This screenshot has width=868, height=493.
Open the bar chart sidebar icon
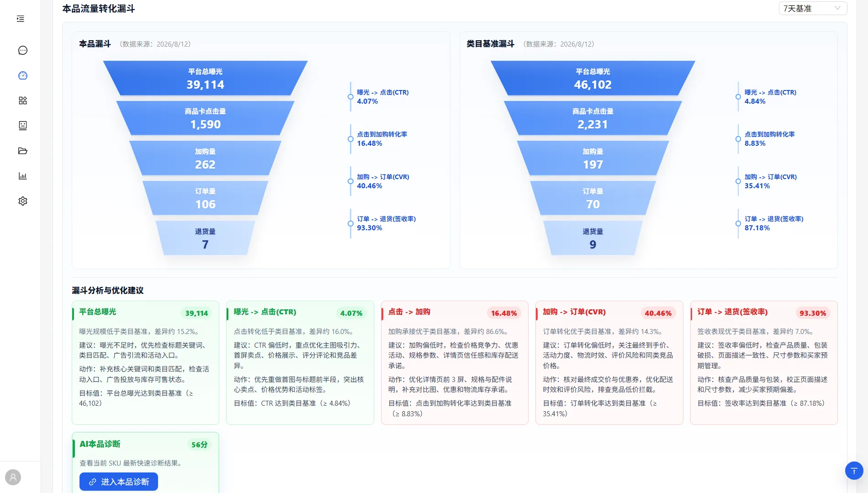pyautogui.click(x=22, y=176)
